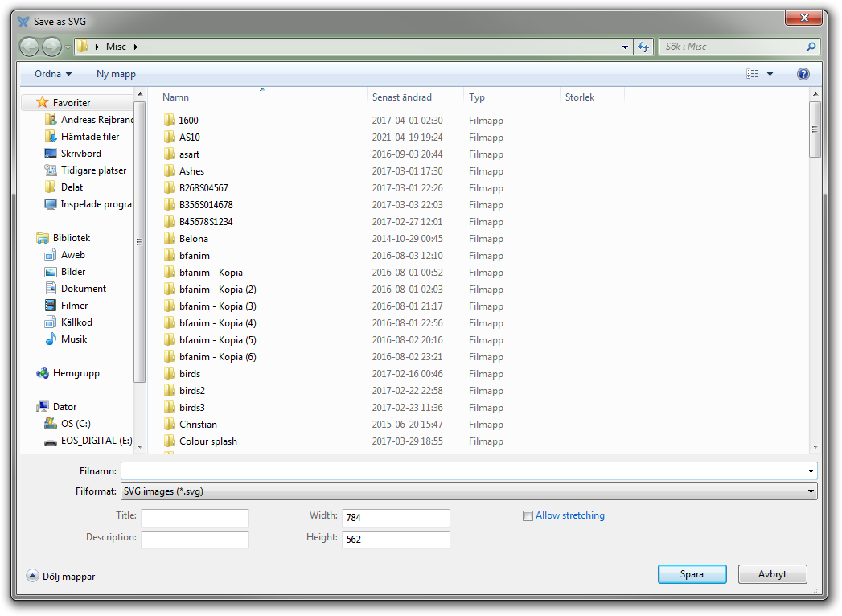This screenshot has width=842, height=616.
Task: Click the refresh icon beside address bar
Action: (x=643, y=47)
